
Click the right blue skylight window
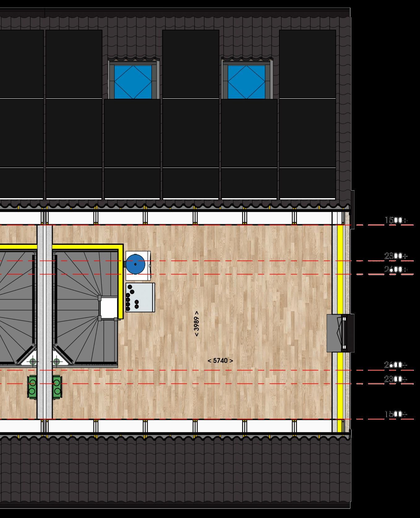click(247, 81)
